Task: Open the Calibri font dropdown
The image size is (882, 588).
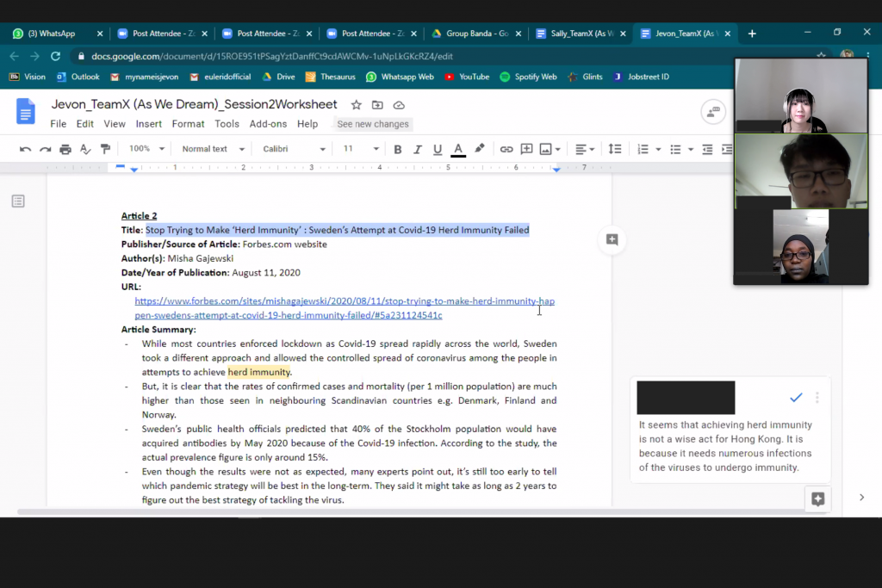Action: pyautogui.click(x=294, y=149)
